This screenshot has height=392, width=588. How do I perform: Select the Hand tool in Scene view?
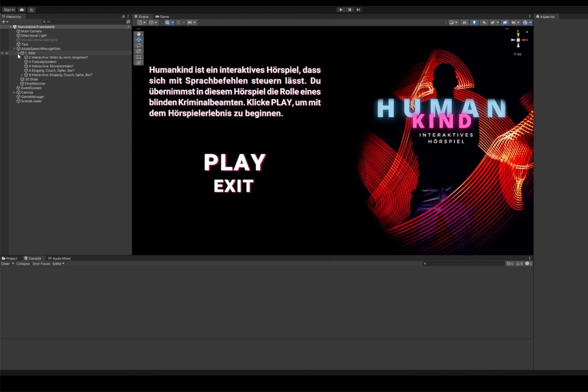click(139, 34)
